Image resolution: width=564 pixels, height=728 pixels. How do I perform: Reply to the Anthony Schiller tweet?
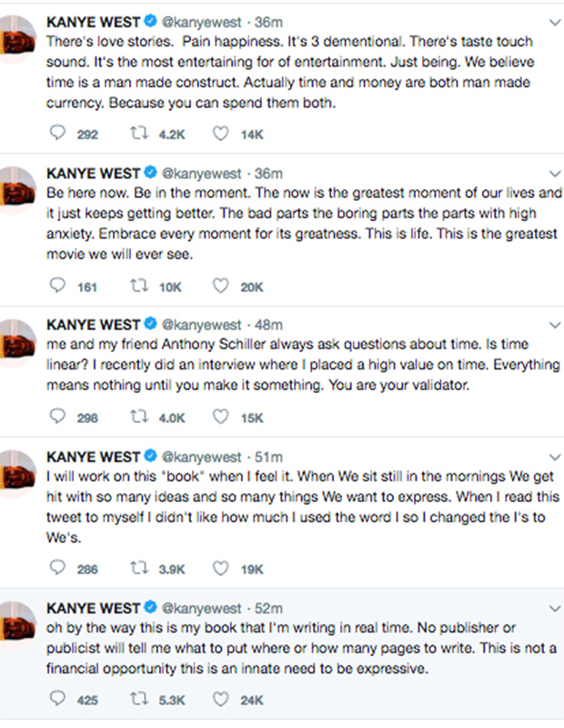[59, 418]
